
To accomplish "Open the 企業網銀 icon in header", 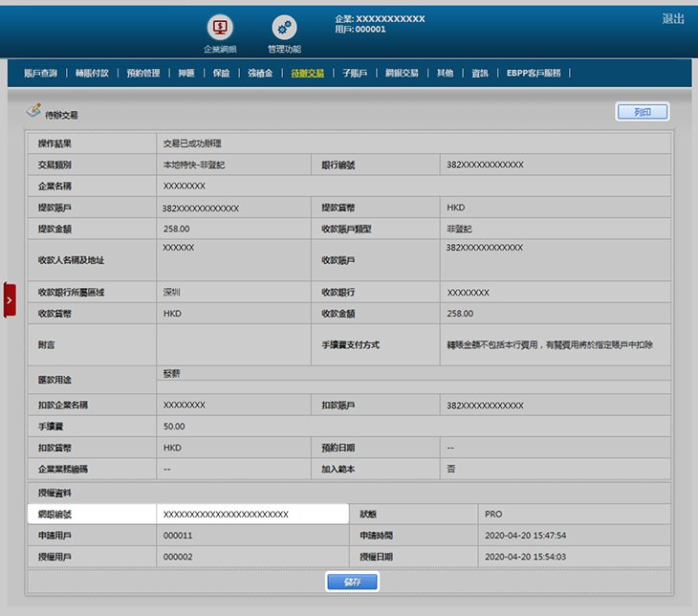I will pos(220,28).
